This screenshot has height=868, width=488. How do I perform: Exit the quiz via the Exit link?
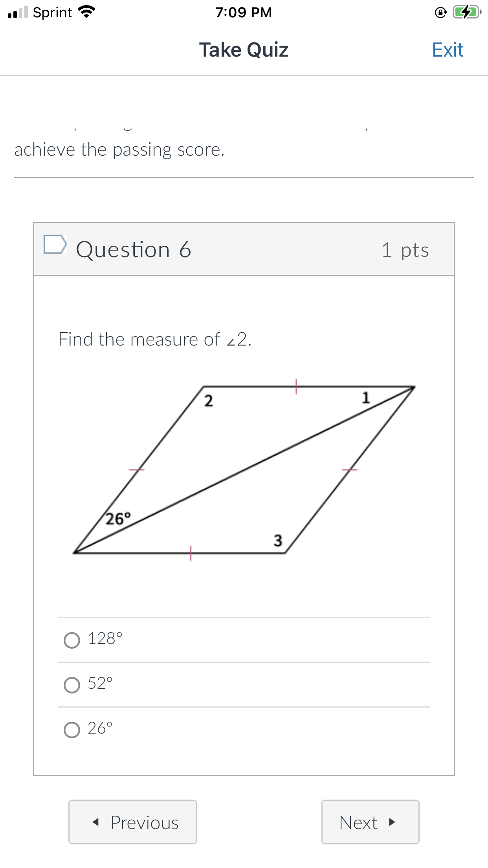tap(447, 50)
